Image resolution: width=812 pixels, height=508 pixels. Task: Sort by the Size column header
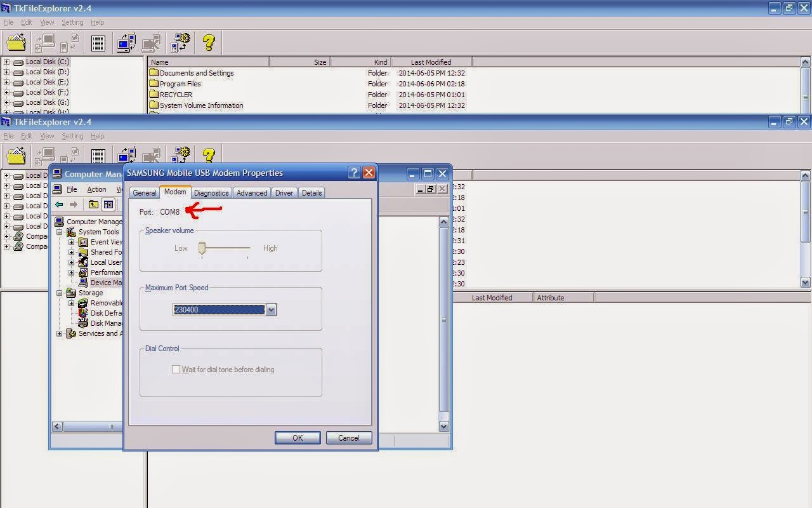[x=299, y=62]
